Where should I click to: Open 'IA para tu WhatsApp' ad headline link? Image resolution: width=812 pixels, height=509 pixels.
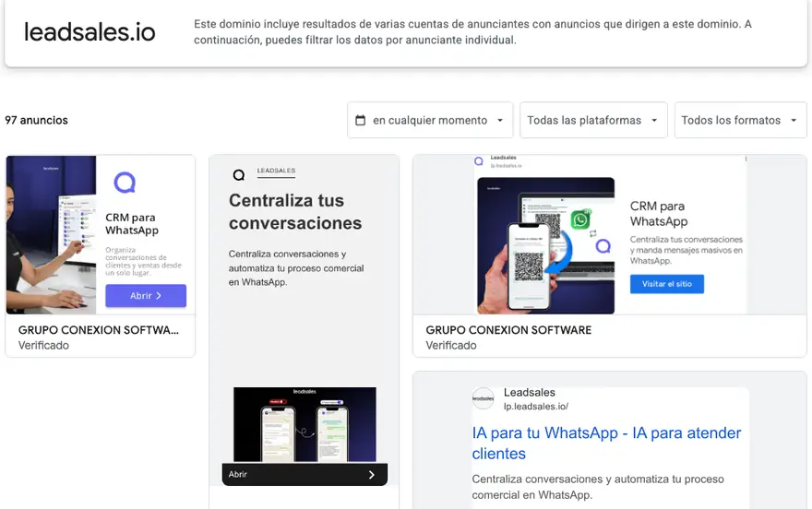click(x=606, y=443)
